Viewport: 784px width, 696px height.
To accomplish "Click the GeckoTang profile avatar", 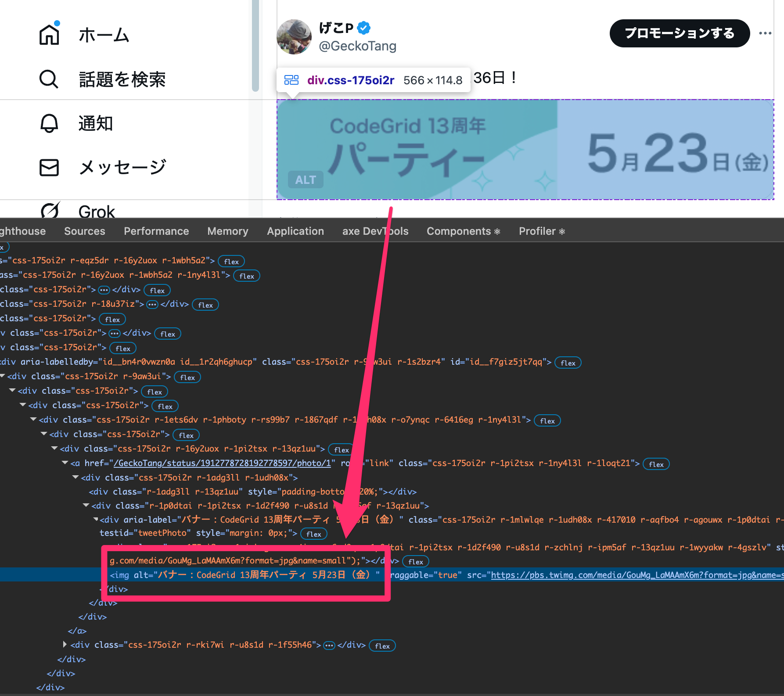I will [x=294, y=37].
